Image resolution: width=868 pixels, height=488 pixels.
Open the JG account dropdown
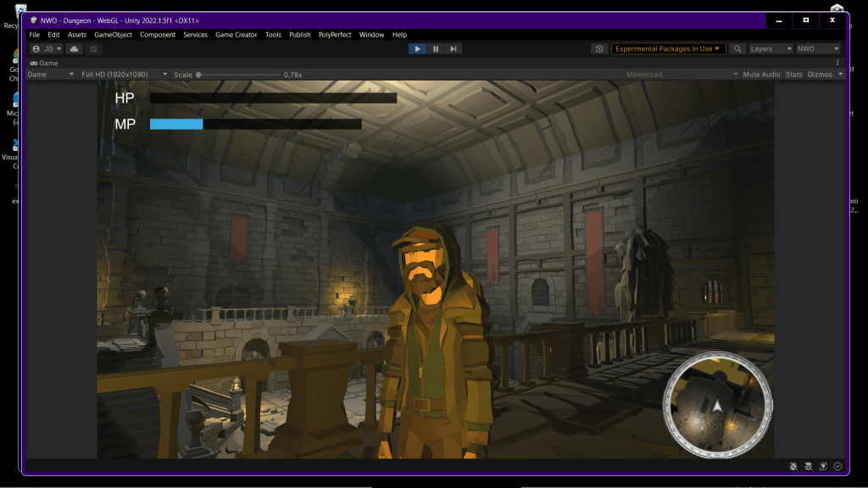pyautogui.click(x=47, y=49)
